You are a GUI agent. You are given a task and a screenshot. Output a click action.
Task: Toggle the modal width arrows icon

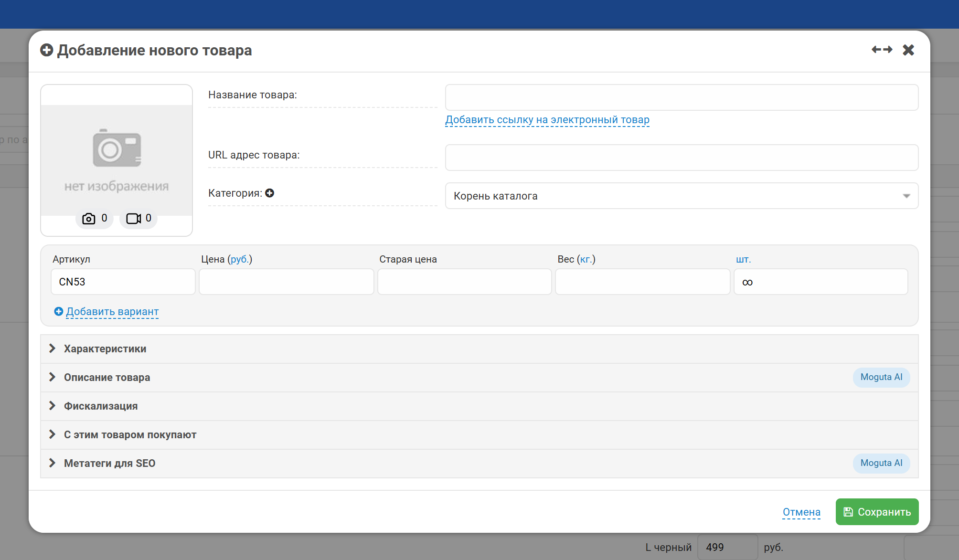point(882,50)
